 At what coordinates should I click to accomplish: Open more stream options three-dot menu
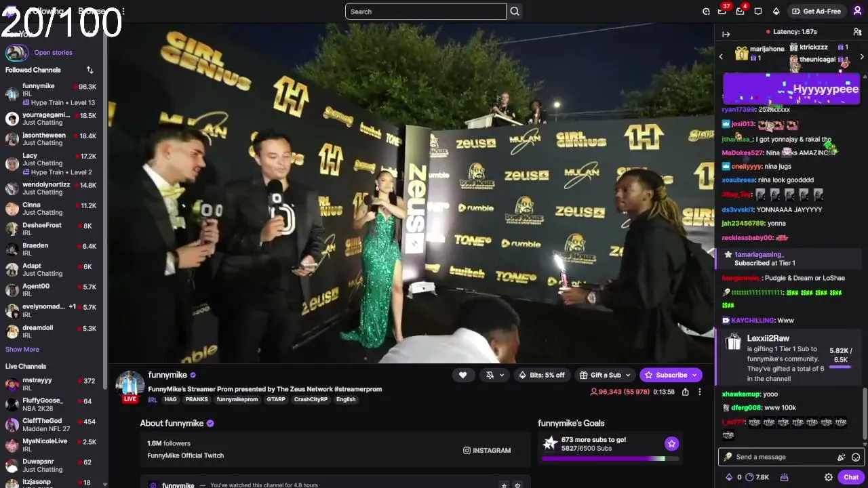[x=700, y=392]
